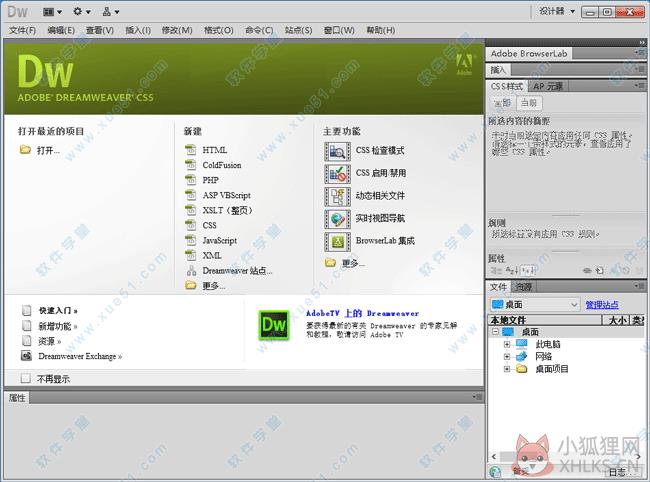Open the site management icon dropdown
Screen dimensions: 650x482
pos(110,12)
